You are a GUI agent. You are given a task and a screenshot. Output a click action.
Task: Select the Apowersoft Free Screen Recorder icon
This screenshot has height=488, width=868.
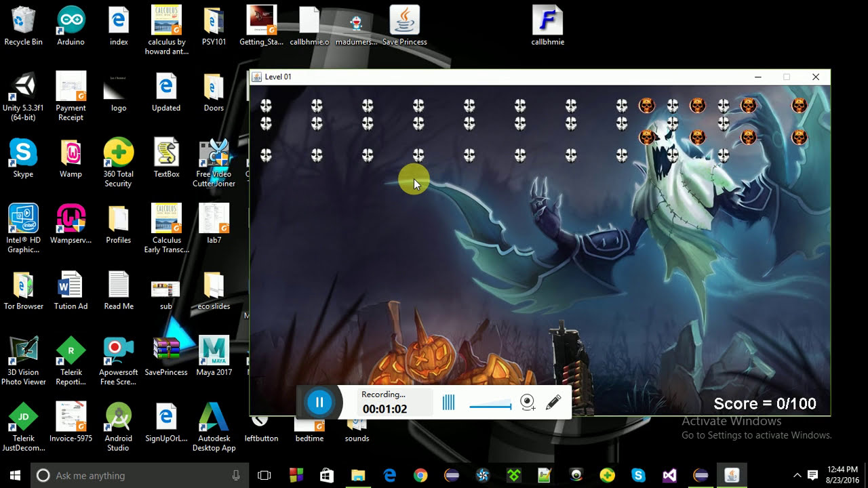(x=118, y=361)
